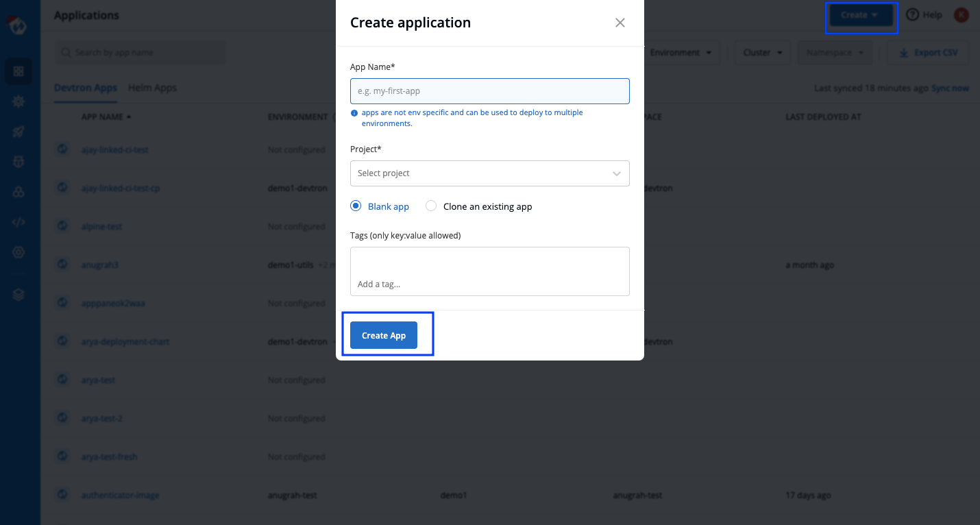Select the Applications grid icon in sidebar
The image size is (980, 525).
[19, 71]
